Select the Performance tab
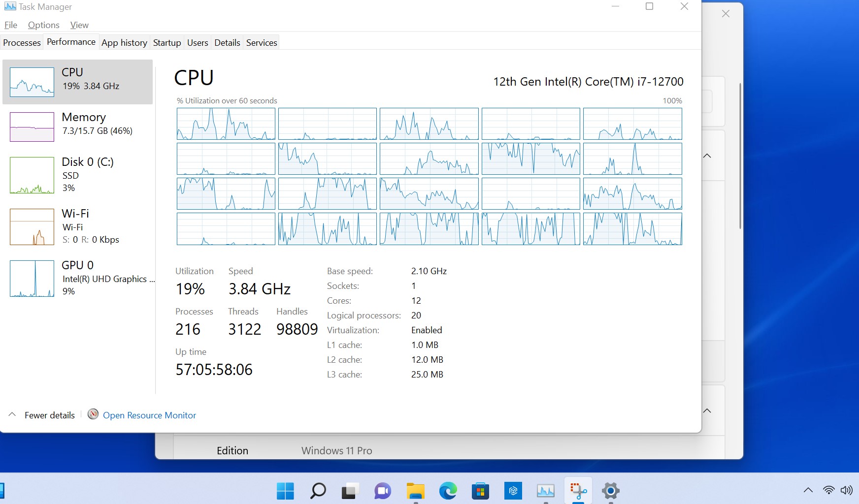The image size is (859, 504). pyautogui.click(x=71, y=42)
